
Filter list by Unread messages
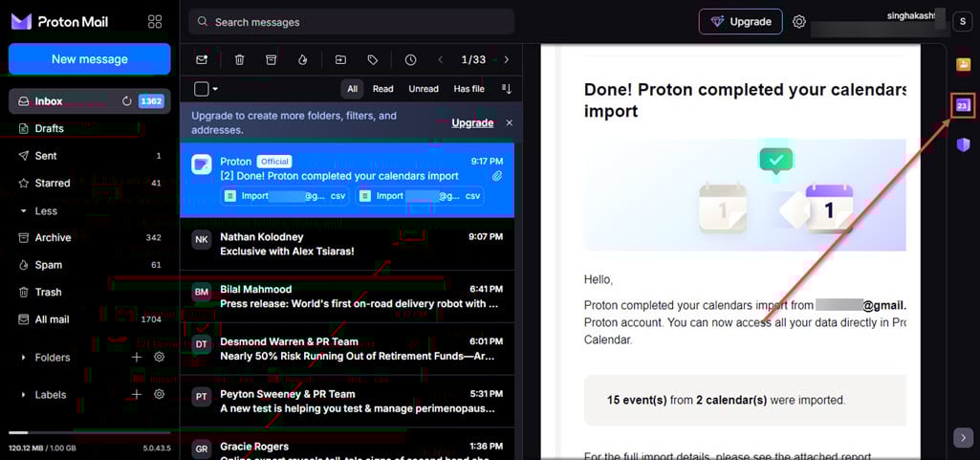(424, 89)
